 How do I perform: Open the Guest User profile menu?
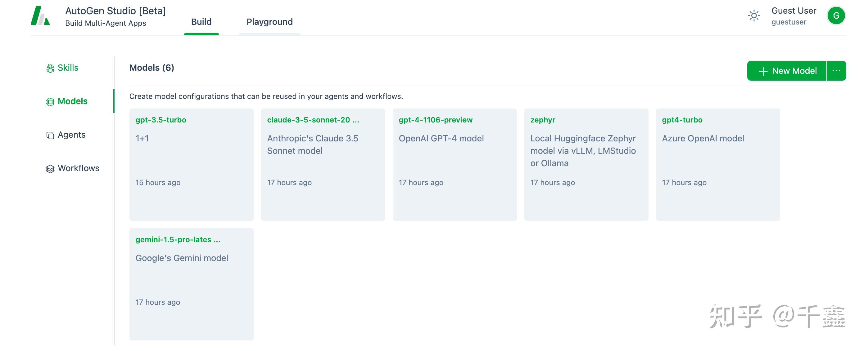793,16
